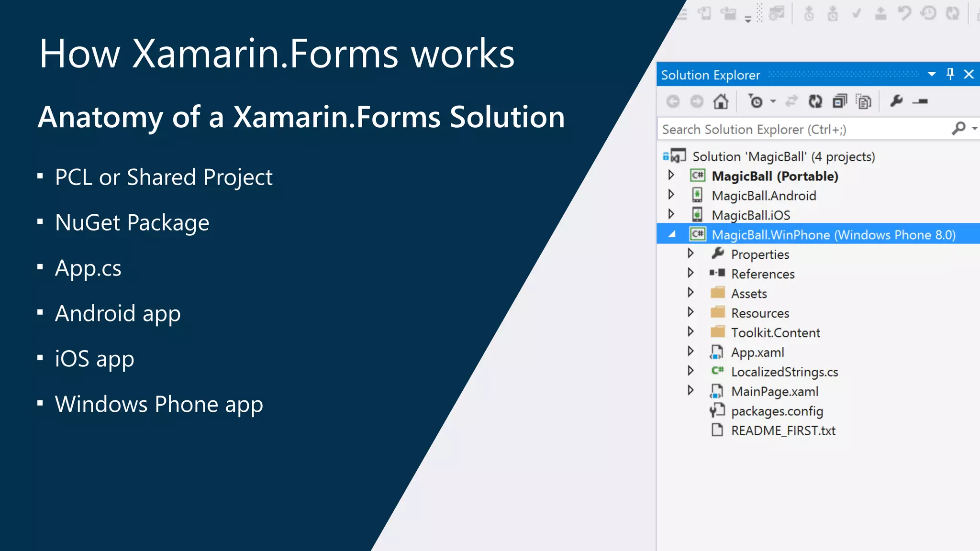This screenshot has width=980, height=551.
Task: Click the MainPage.xaml file icon
Action: click(x=716, y=391)
